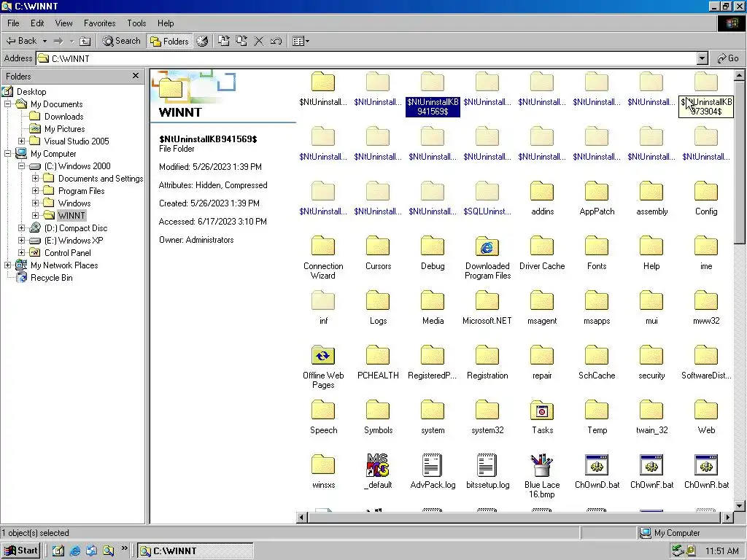Click the Search toolbar button
Screen dimensions: 747x560
point(122,41)
